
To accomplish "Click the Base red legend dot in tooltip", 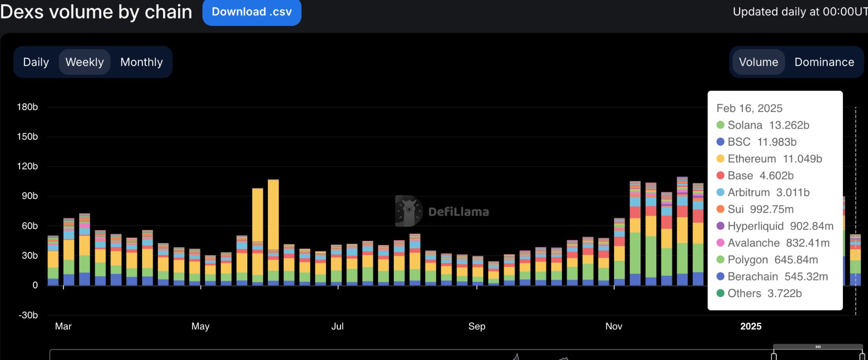I will click(720, 175).
